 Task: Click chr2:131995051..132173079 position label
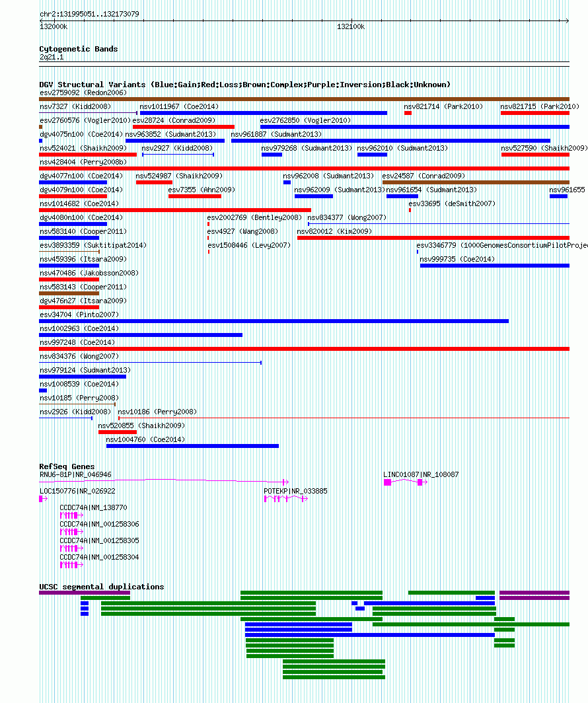(x=90, y=14)
